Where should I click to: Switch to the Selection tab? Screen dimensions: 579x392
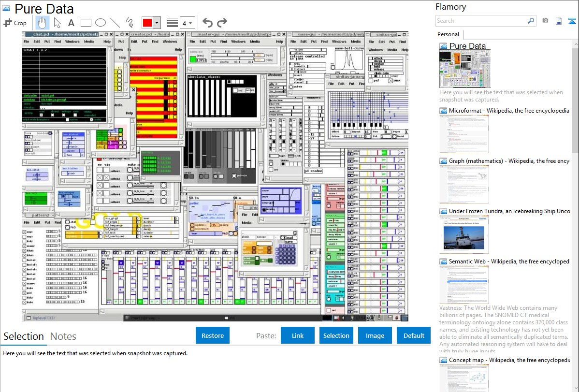click(x=24, y=336)
